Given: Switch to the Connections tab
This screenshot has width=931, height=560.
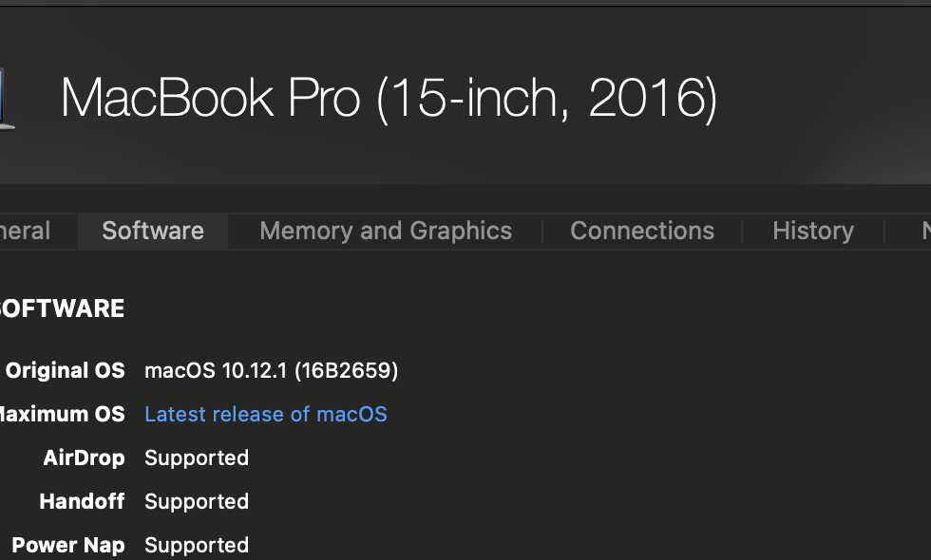Looking at the screenshot, I should coord(642,231).
